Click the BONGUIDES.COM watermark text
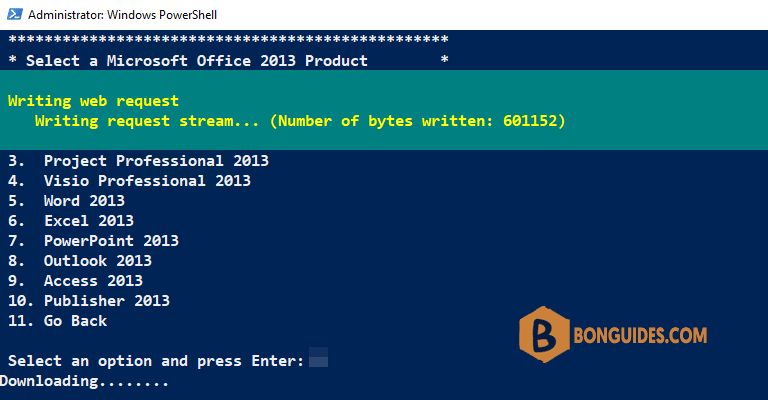Image resolution: width=768 pixels, height=400 pixels. 640,335
